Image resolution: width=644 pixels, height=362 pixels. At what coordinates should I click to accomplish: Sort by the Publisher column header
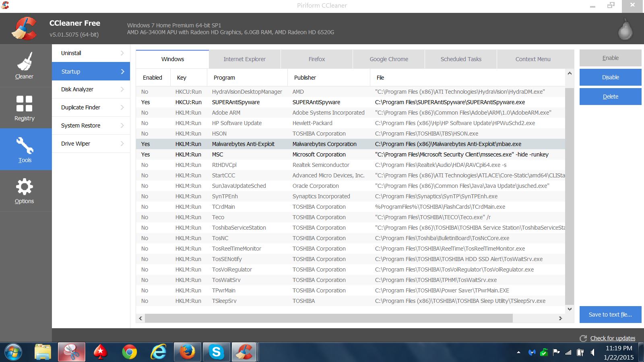click(x=329, y=78)
